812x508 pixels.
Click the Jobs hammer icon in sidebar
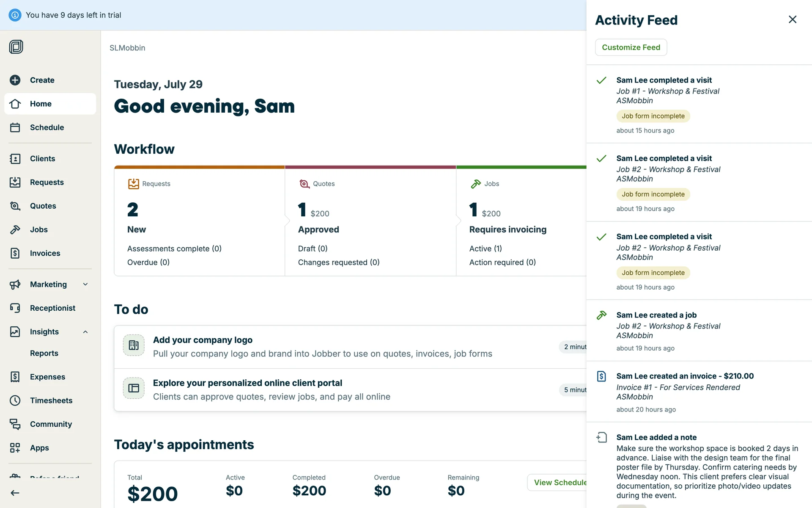(x=15, y=230)
